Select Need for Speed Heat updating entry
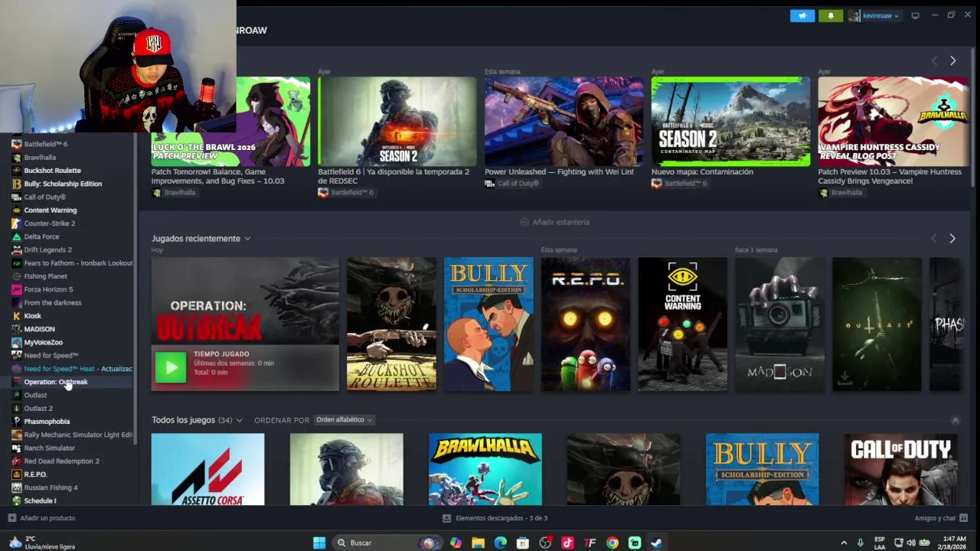 (73, 369)
